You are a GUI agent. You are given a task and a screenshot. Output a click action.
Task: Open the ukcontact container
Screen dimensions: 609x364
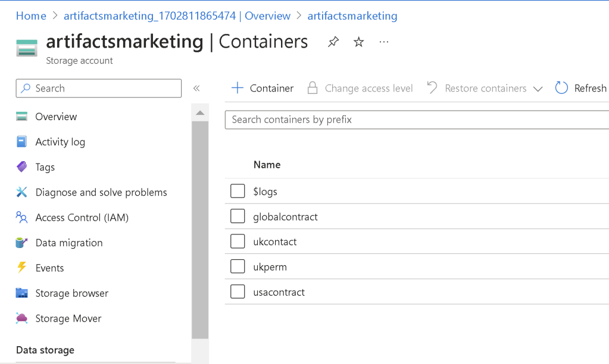(x=275, y=241)
